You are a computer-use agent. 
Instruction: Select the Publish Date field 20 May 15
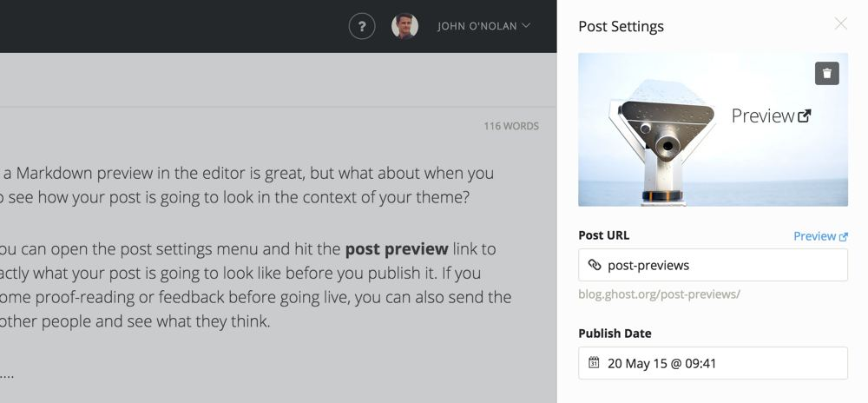click(713, 363)
